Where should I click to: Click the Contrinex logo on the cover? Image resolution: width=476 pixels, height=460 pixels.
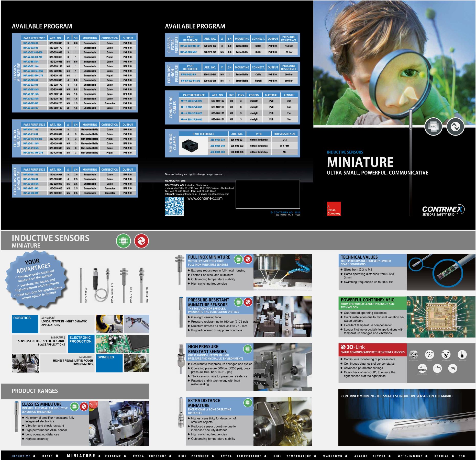click(x=443, y=210)
